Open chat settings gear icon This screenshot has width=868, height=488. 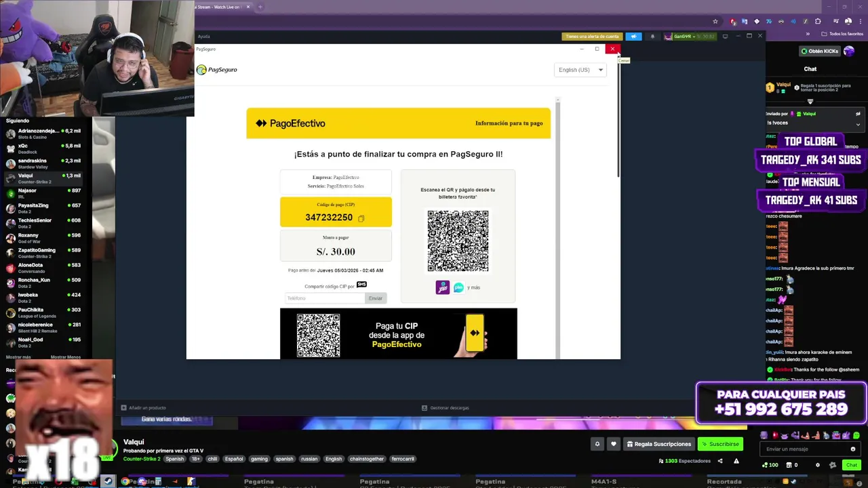tap(817, 465)
